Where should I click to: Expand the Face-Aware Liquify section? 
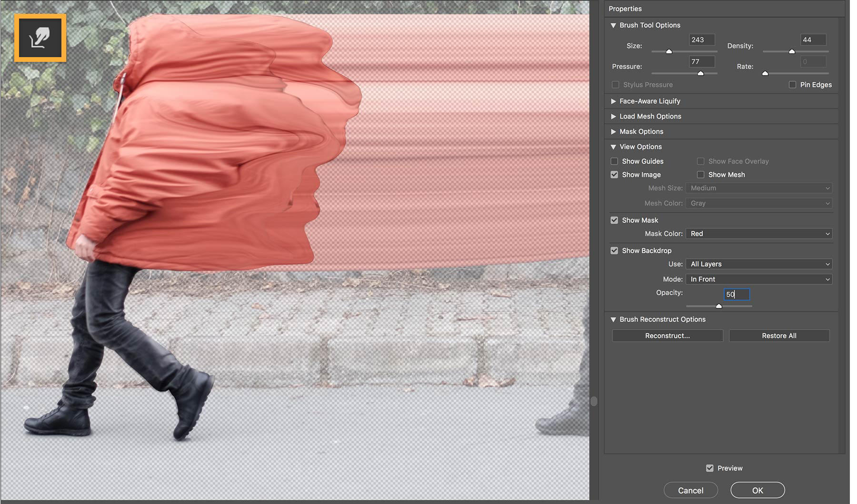614,101
